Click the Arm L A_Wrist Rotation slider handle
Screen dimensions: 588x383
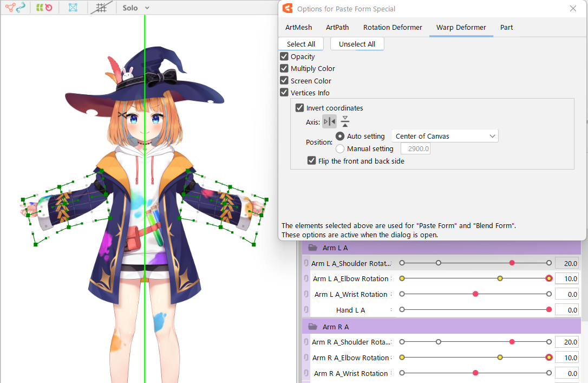(475, 294)
